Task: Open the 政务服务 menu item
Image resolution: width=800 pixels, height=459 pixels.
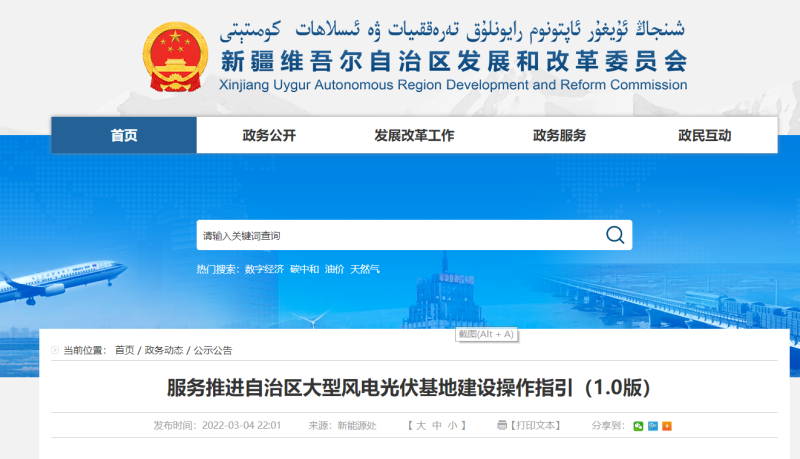Action: click(x=559, y=136)
